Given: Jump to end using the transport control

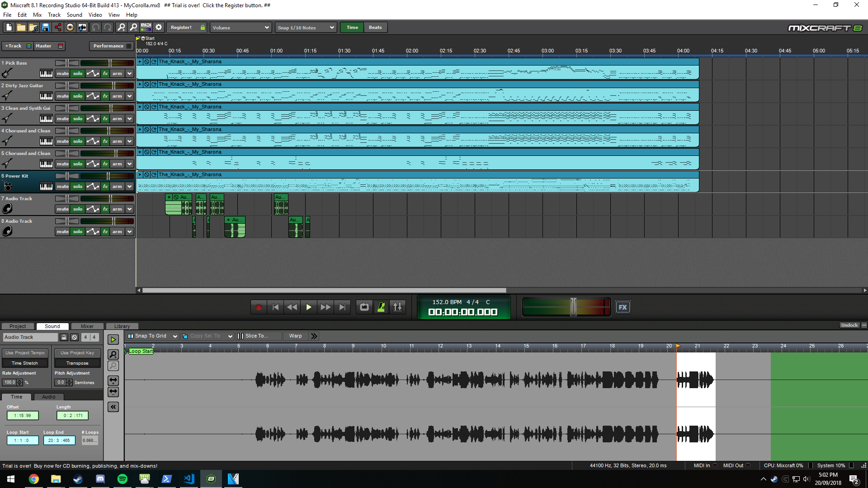Looking at the screenshot, I should tap(342, 307).
